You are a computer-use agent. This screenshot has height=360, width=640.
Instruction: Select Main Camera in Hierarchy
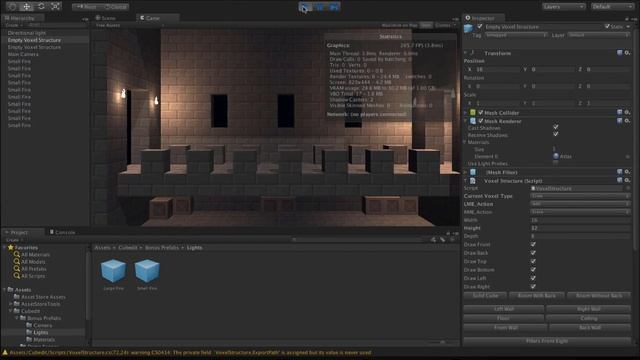23,54
